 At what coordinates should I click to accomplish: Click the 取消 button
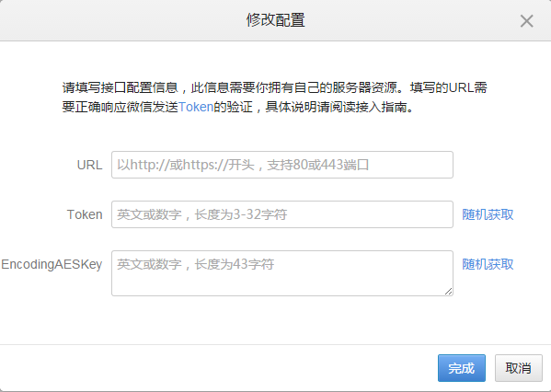[x=519, y=368]
